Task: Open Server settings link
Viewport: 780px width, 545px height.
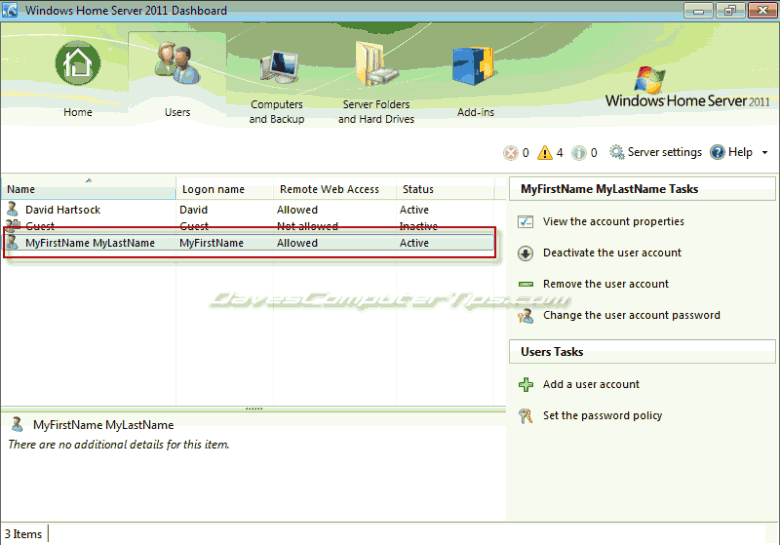Action: coord(665,152)
